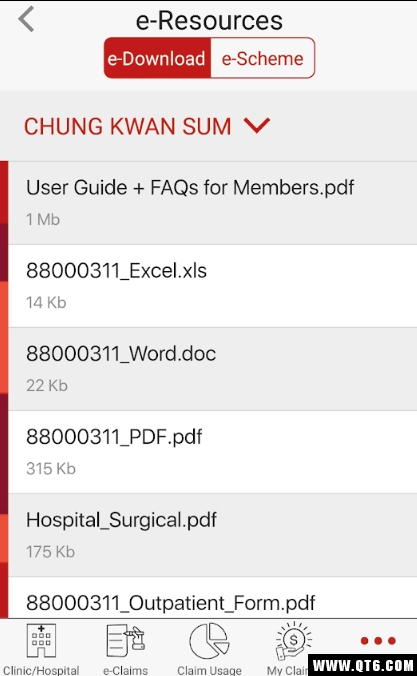Open the My Claim money-in-hand icon

(x=293, y=641)
